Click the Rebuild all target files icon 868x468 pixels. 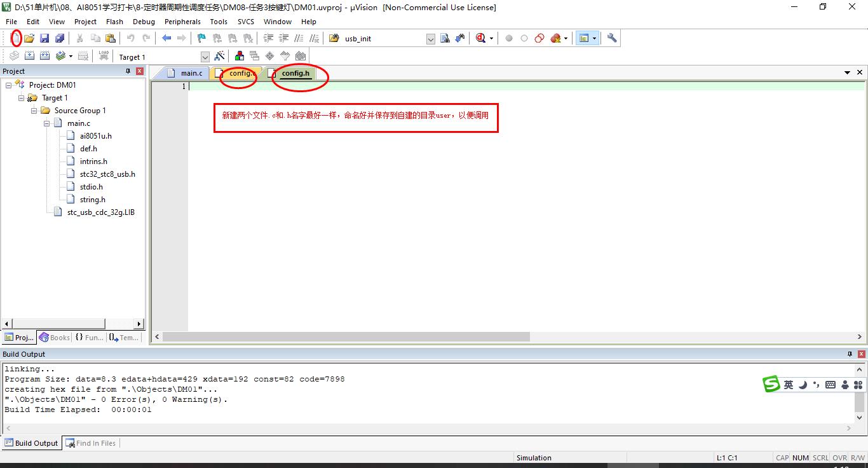pos(44,57)
